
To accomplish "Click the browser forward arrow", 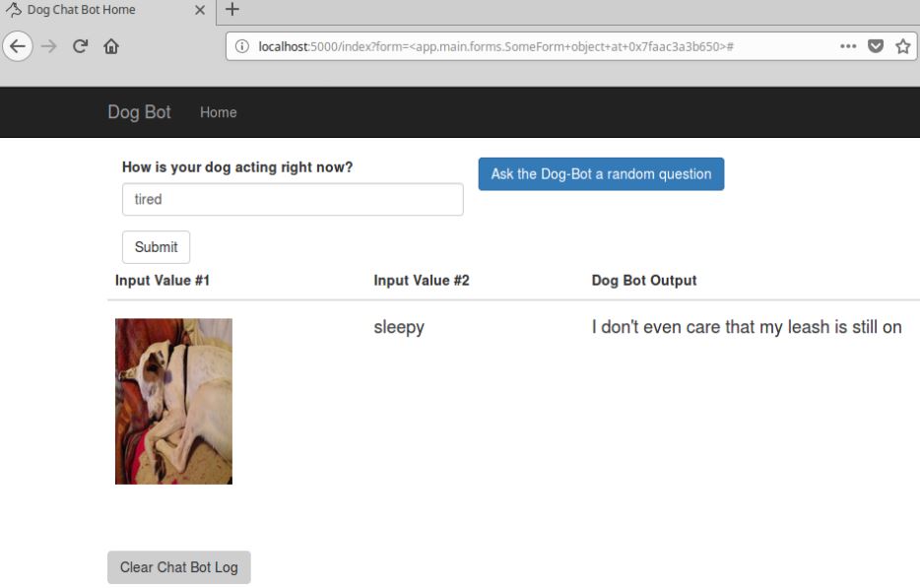I will point(49,46).
